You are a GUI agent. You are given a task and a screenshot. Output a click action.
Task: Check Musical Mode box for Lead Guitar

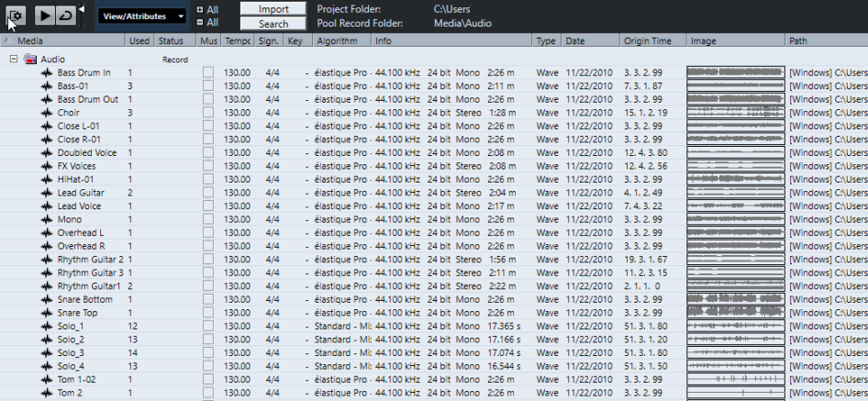[208, 193]
